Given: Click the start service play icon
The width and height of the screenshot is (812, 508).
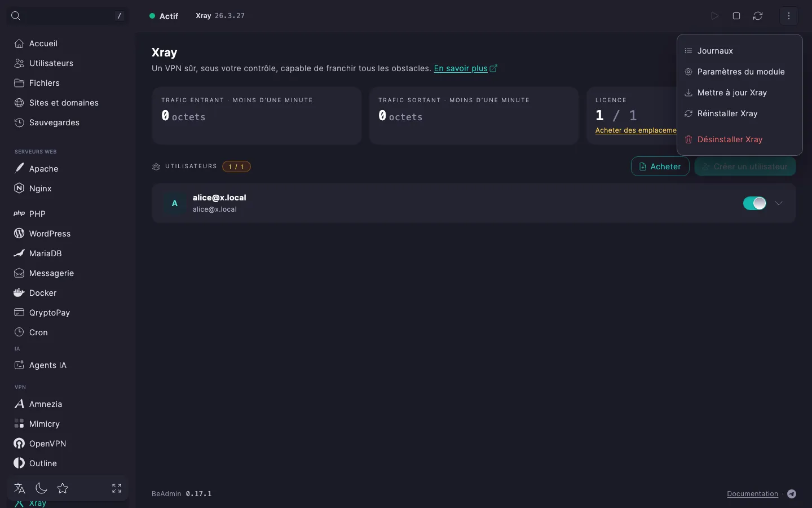Looking at the screenshot, I should (715, 16).
